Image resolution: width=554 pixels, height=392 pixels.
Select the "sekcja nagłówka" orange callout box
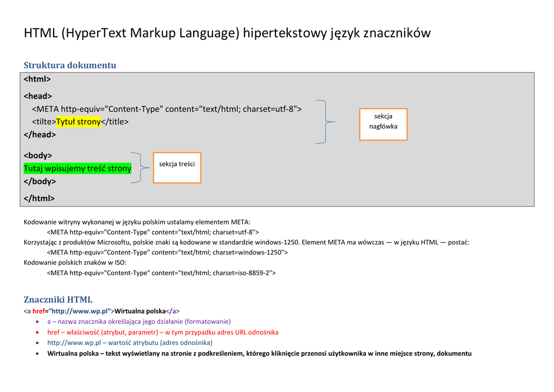383,124
